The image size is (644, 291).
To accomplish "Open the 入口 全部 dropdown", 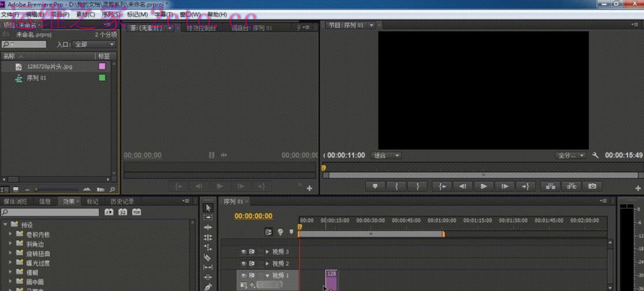I will pos(94,44).
